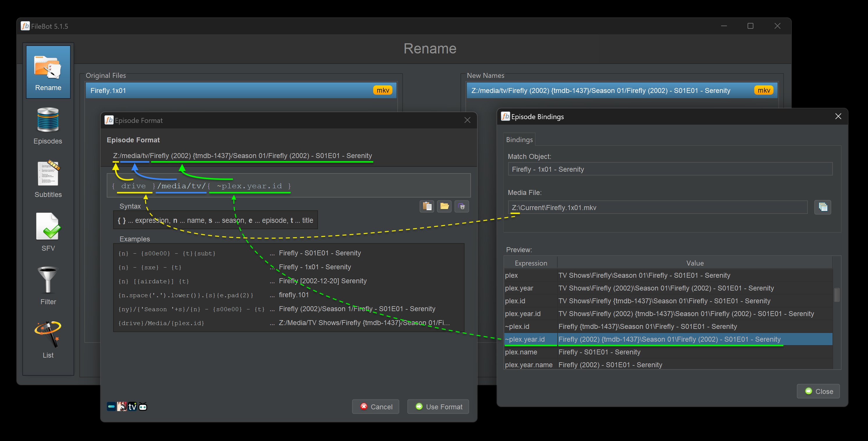Viewport: 868px width, 441px height.
Task: Select the AniDB source icon
Action: coord(122,406)
